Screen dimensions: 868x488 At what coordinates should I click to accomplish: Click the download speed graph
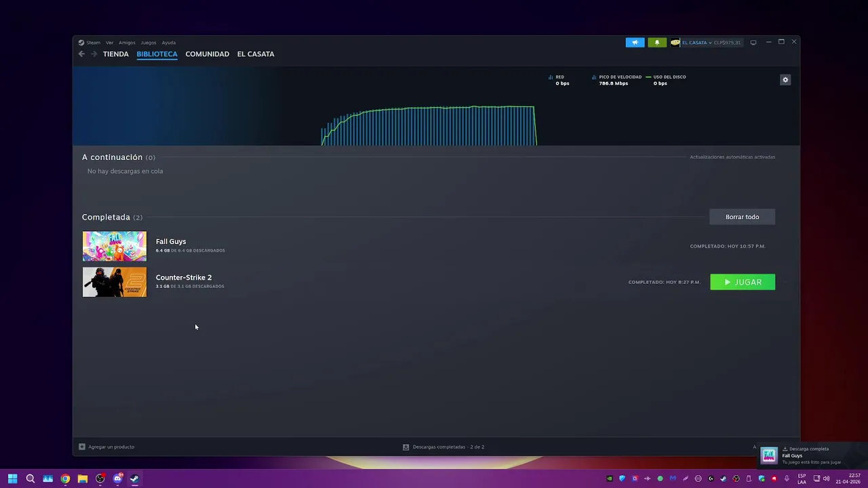(429, 125)
